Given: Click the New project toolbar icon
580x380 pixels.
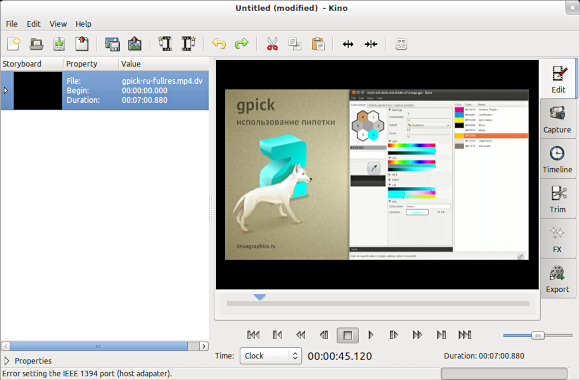Looking at the screenshot, I should pos(14,44).
